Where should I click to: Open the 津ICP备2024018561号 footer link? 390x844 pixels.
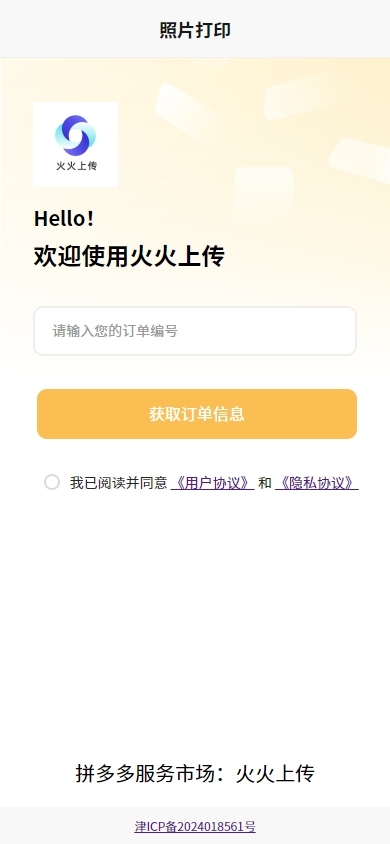(x=195, y=826)
